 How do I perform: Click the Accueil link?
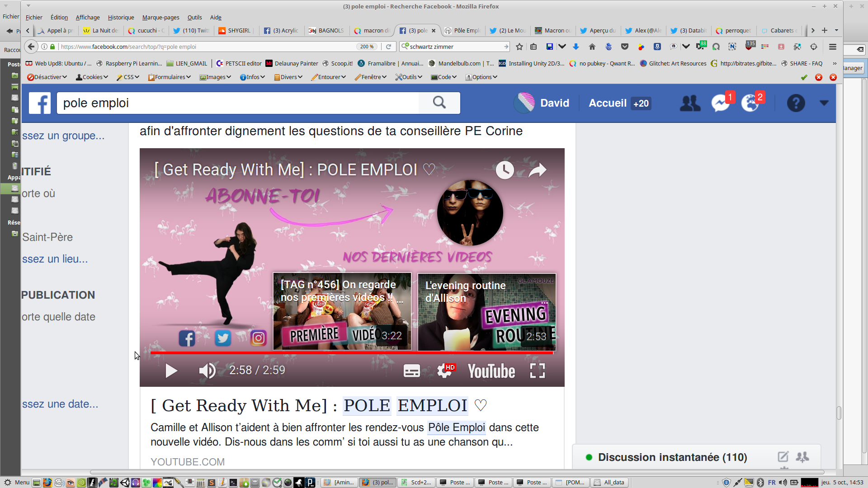(607, 103)
